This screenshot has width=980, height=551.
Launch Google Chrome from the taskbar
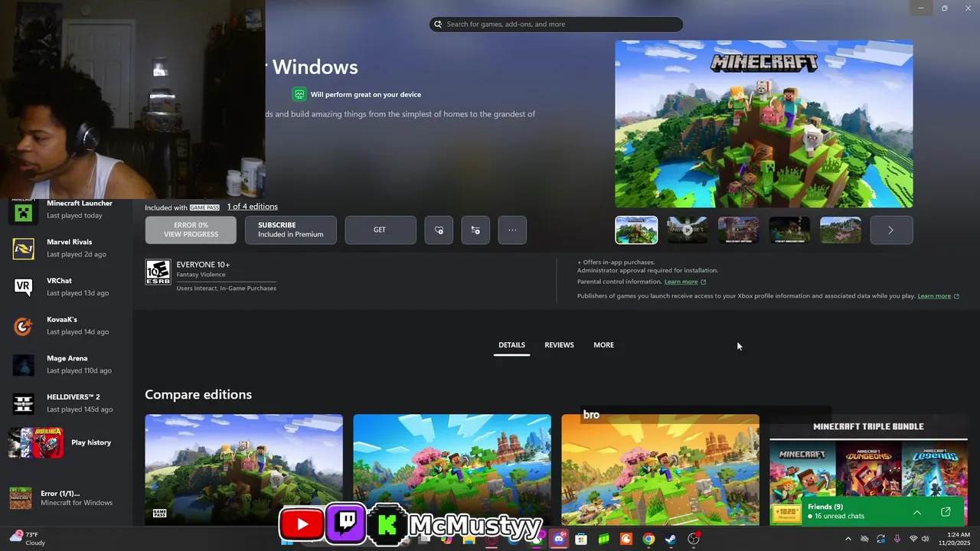[x=648, y=539]
